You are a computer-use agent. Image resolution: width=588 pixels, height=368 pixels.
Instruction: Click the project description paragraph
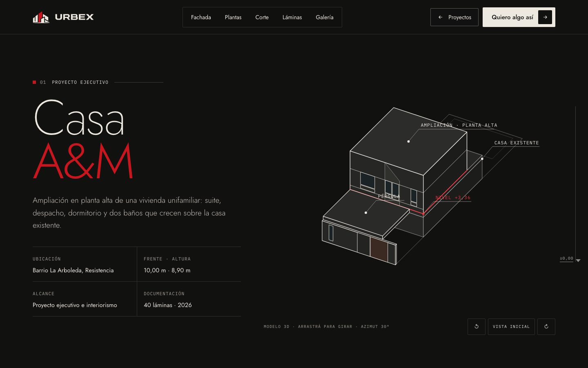129,213
